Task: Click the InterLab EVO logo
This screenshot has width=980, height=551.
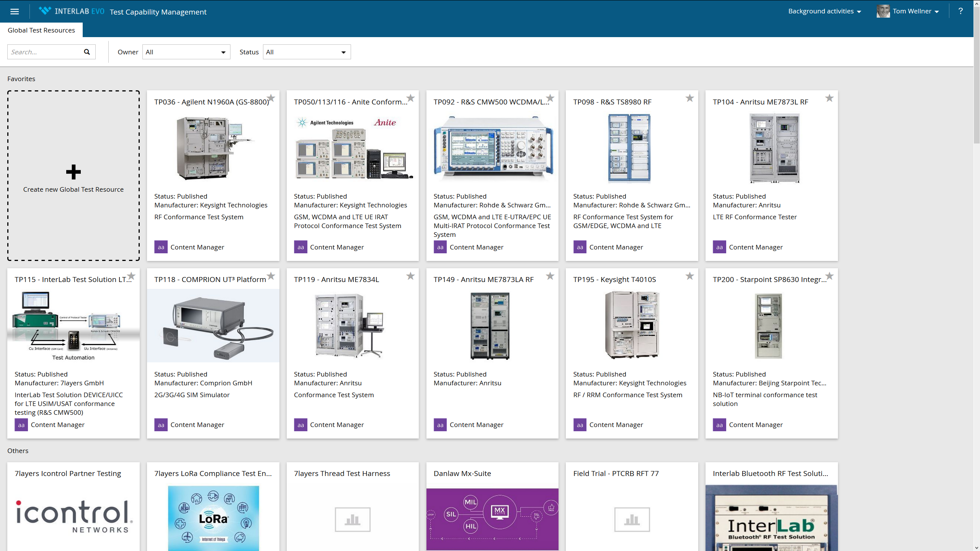Action: click(72, 11)
